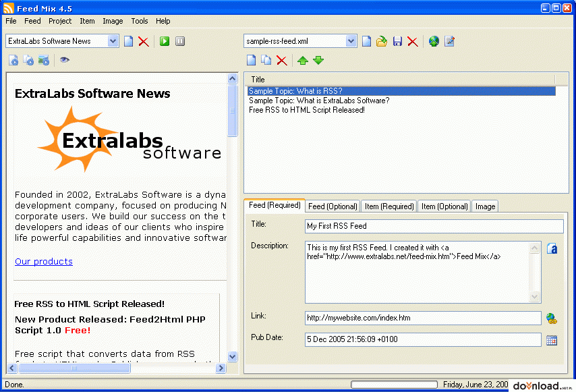Click in the Pub Date field
Viewport: 576px width, 392px height.
click(423, 339)
